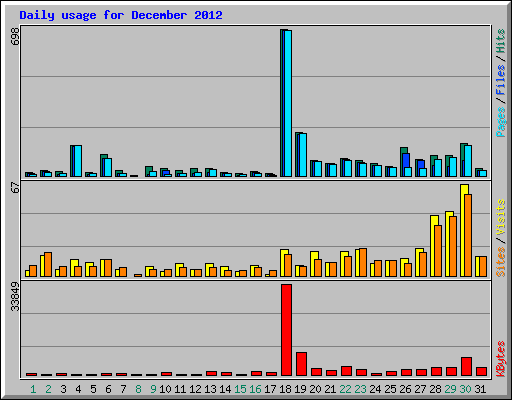Click green day label 30 on the x-axis
The height and width of the screenshot is (400, 512).
tap(465, 389)
